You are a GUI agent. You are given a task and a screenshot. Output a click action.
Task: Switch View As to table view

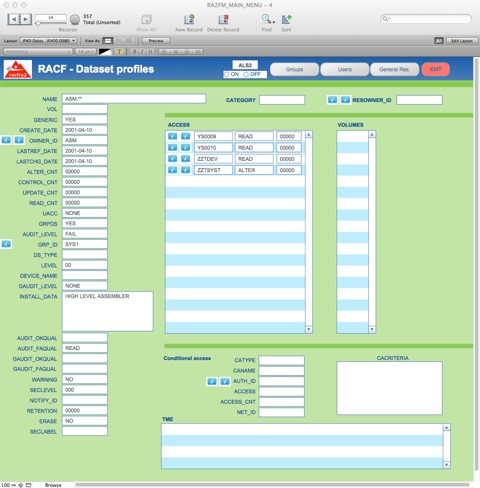point(129,41)
